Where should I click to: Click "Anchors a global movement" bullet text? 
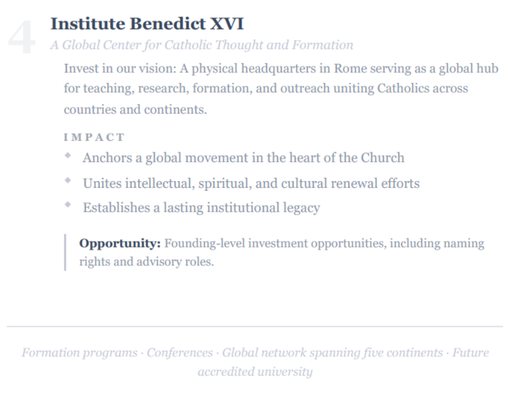(243, 158)
